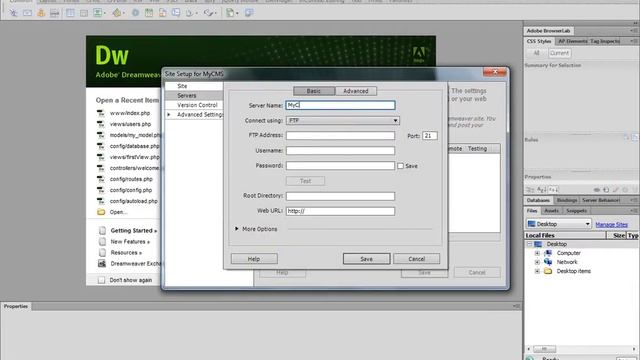The image size is (640, 360).
Task: Click the New CSS Rule icon
Action: click(x=606, y=189)
